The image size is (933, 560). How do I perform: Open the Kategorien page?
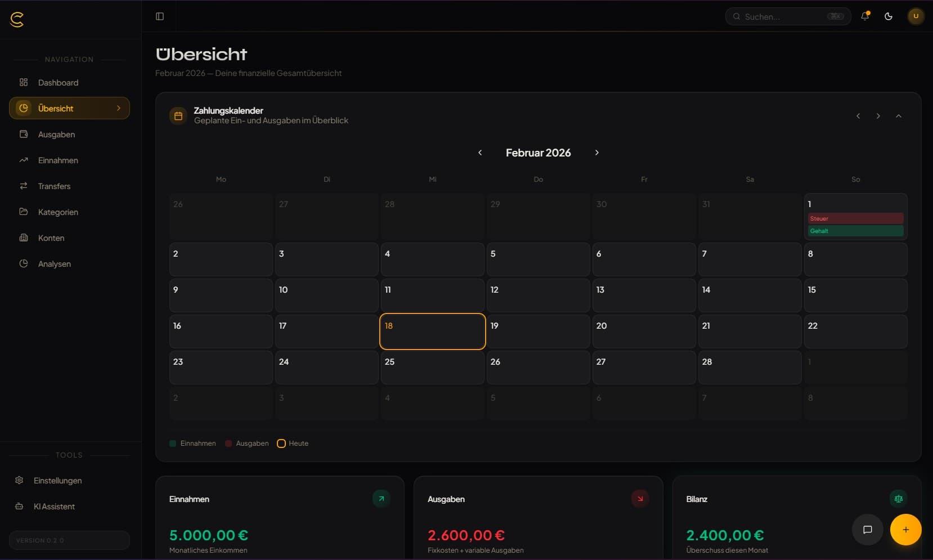pos(57,212)
